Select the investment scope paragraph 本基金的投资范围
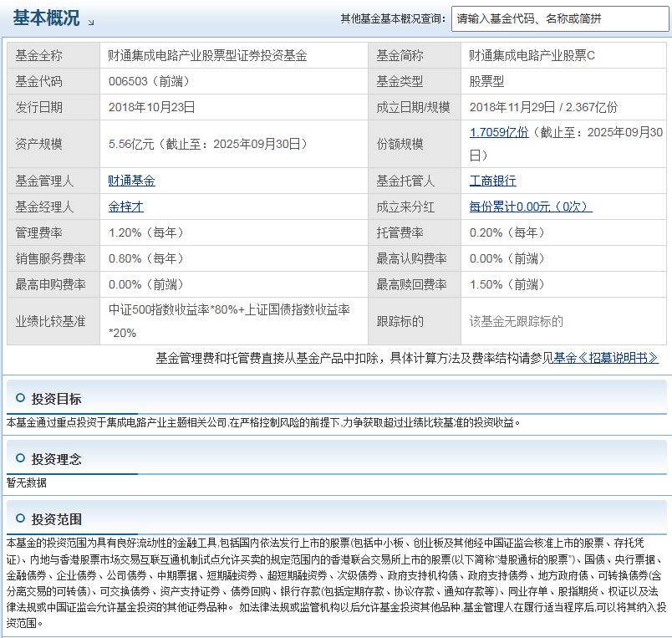Image resolution: width=672 pixels, height=638 pixels. tap(337, 583)
